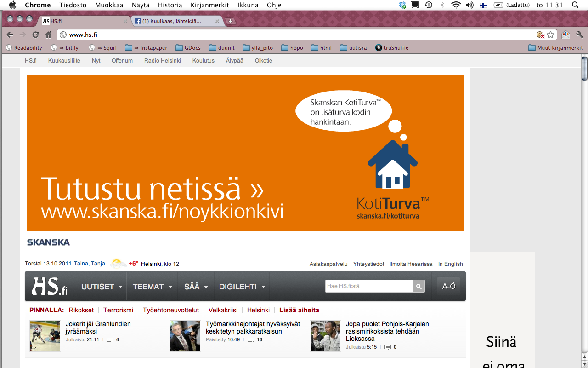Read Jokerit jäi Granlundien jyräämäksi headline
This screenshot has width=588, height=368.
click(x=98, y=328)
